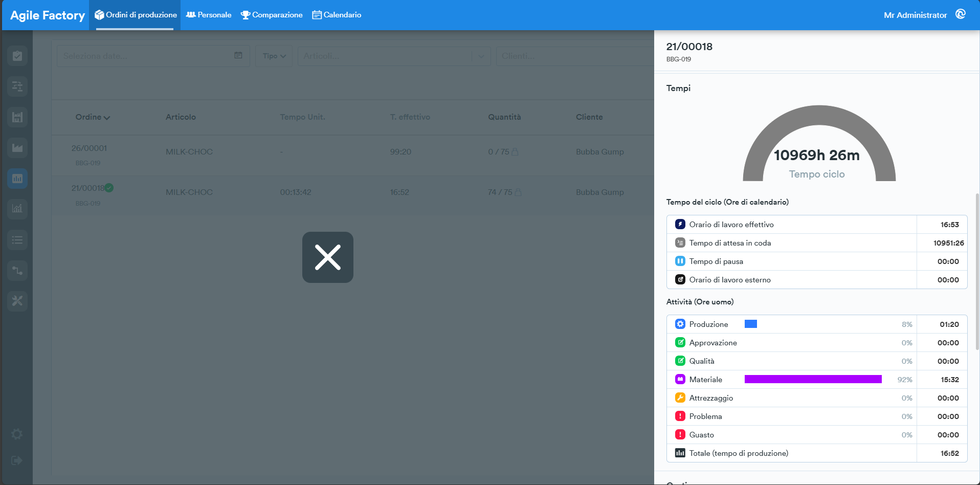Click the Materiale purple icon
This screenshot has width=980, height=485.
680,379
